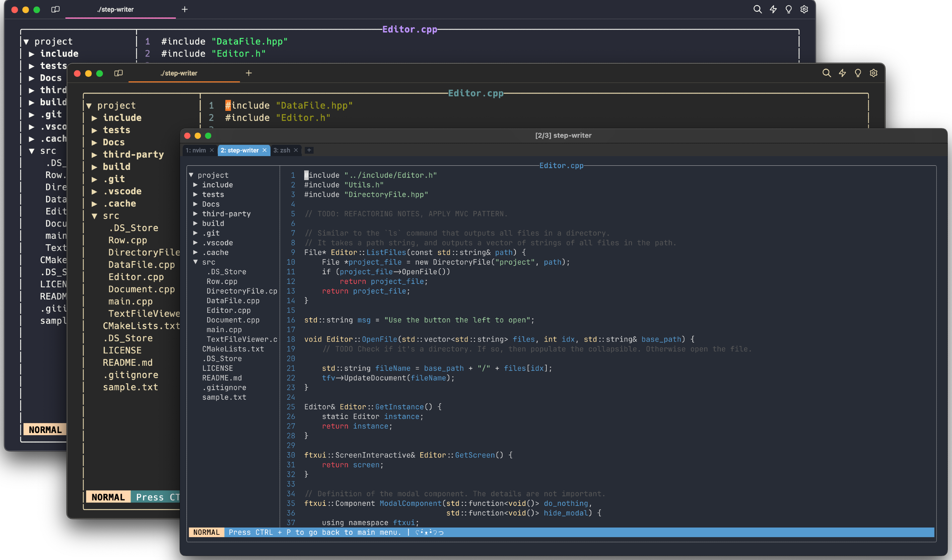The width and height of the screenshot is (952, 560).
Task: Click NORMAL mode indicator in front window
Action: 206,532
